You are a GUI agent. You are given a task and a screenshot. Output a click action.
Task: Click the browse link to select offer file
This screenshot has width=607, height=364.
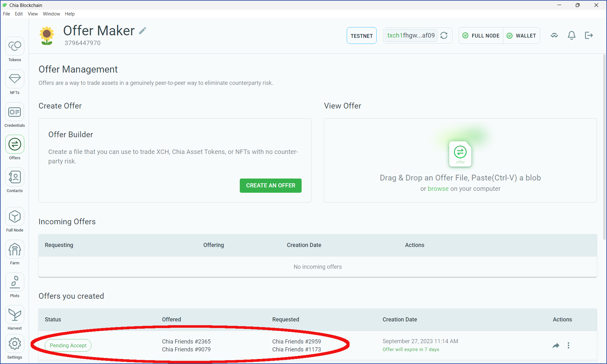(x=438, y=189)
